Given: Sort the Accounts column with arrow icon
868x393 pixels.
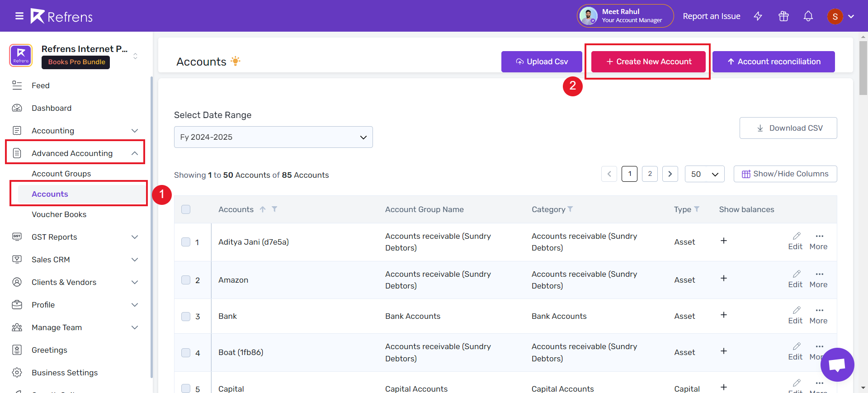Looking at the screenshot, I should coord(263,209).
